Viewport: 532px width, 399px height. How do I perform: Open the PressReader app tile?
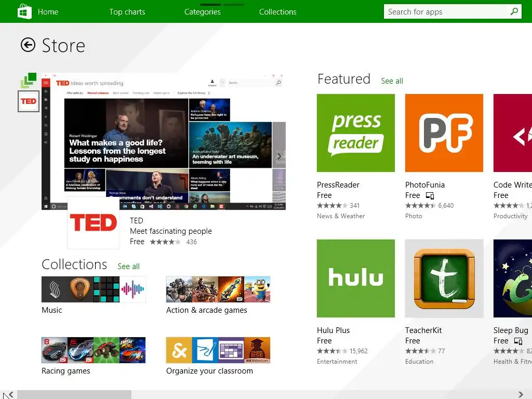click(x=355, y=133)
